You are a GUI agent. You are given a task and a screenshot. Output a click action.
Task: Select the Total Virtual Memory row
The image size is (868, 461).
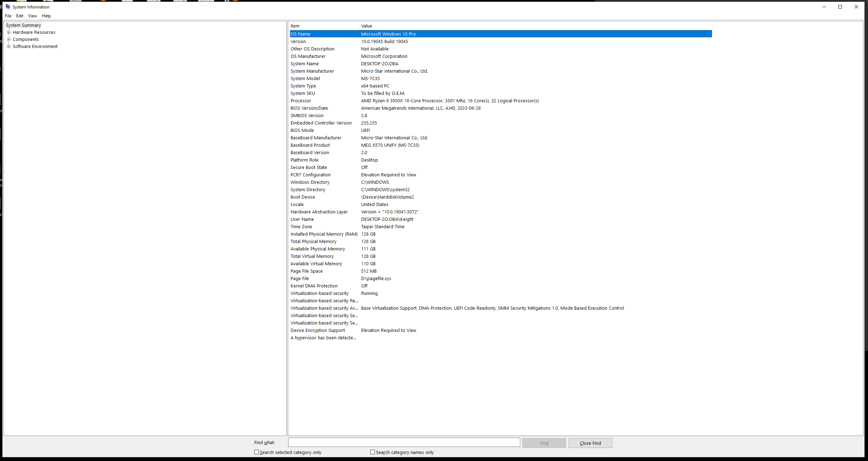[500, 256]
